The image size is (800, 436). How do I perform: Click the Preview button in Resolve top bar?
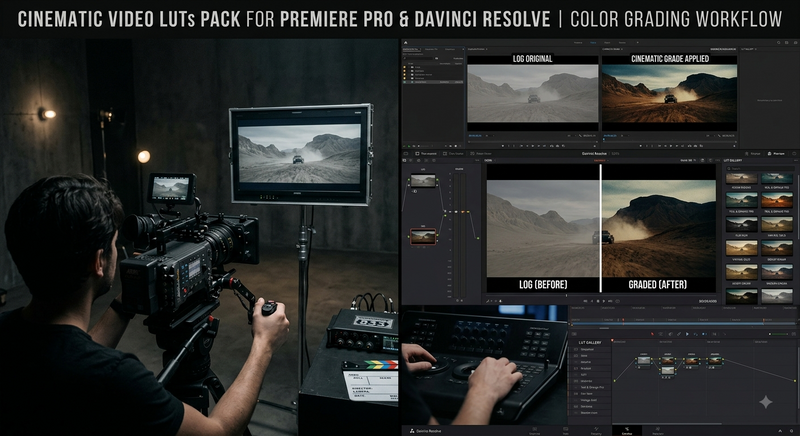click(776, 153)
